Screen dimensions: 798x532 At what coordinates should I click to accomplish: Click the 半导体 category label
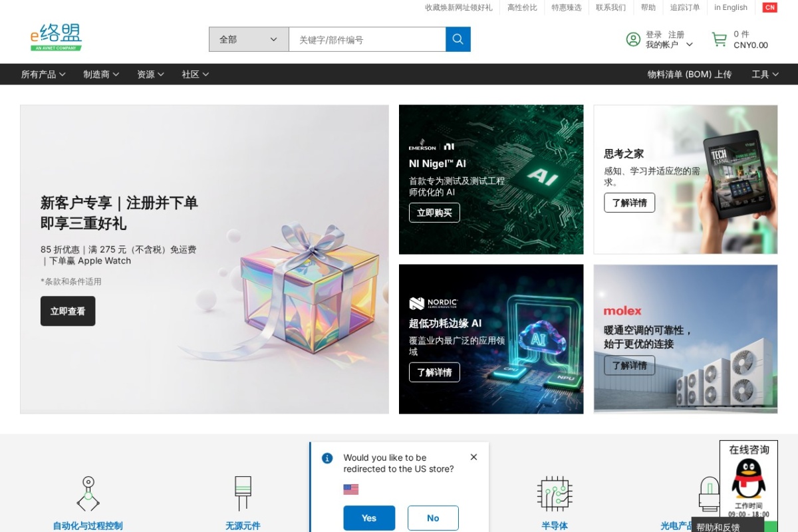pyautogui.click(x=555, y=525)
